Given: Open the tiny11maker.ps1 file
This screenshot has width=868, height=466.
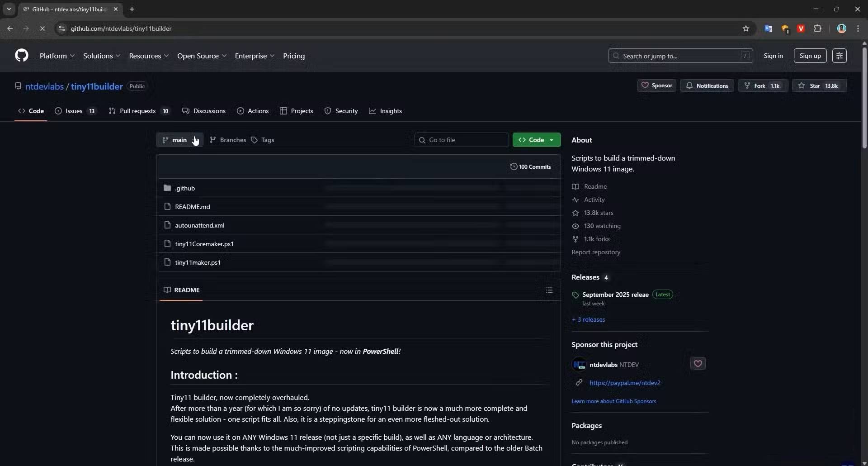Looking at the screenshot, I should 198,262.
